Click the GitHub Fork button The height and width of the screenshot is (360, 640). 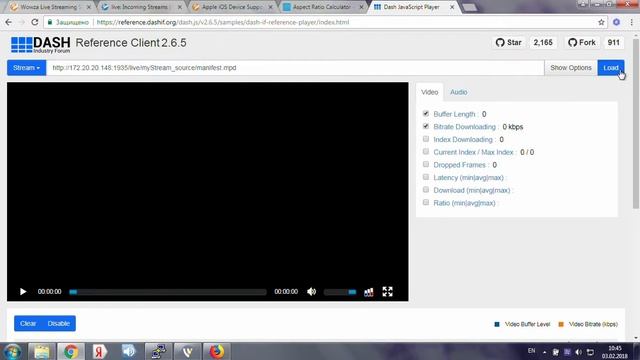click(582, 42)
